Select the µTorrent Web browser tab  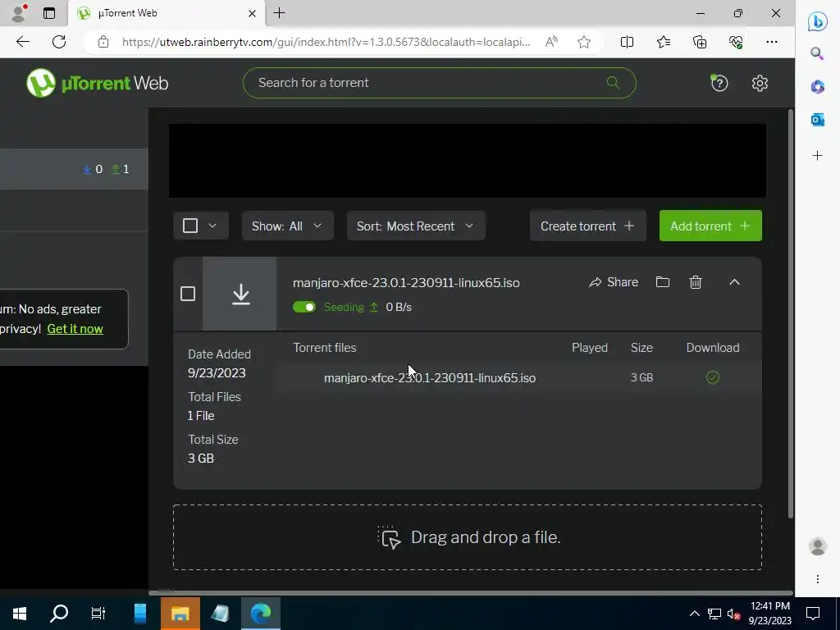point(166,13)
